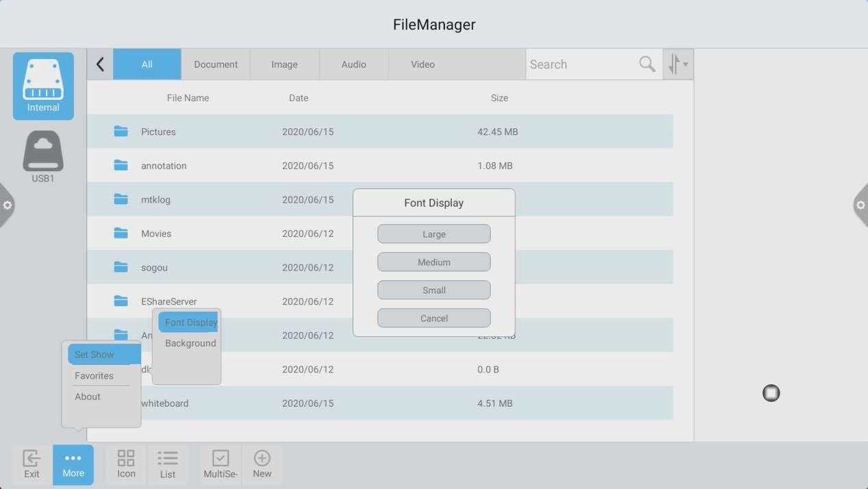Choose Background from the Set Show submenu
Screen dimensions: 868x489
pyautogui.click(x=190, y=343)
